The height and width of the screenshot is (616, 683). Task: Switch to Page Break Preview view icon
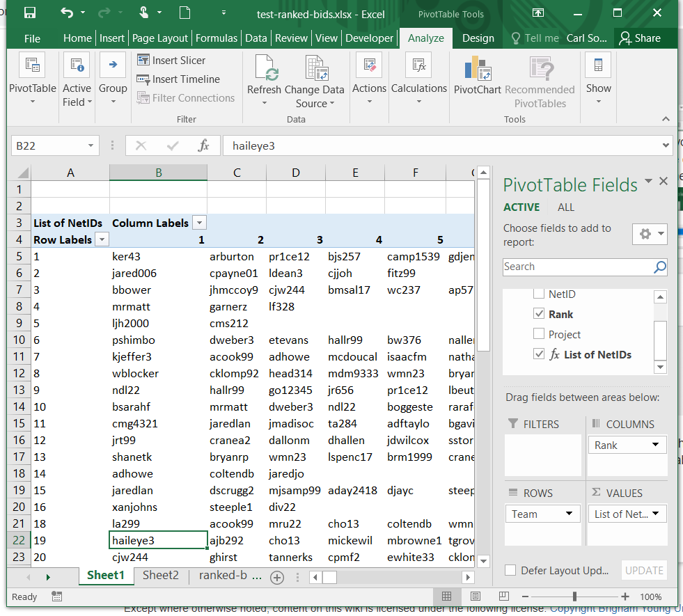pyautogui.click(x=504, y=597)
